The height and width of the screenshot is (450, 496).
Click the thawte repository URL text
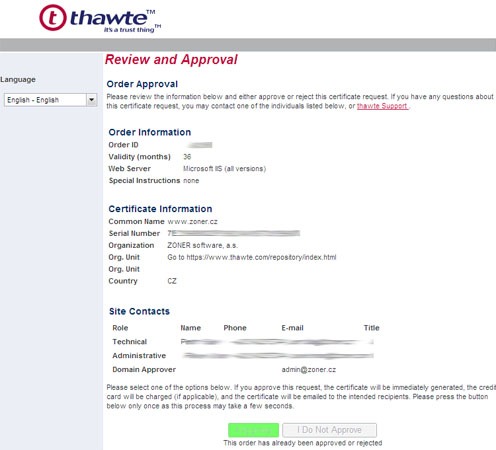[252, 257]
